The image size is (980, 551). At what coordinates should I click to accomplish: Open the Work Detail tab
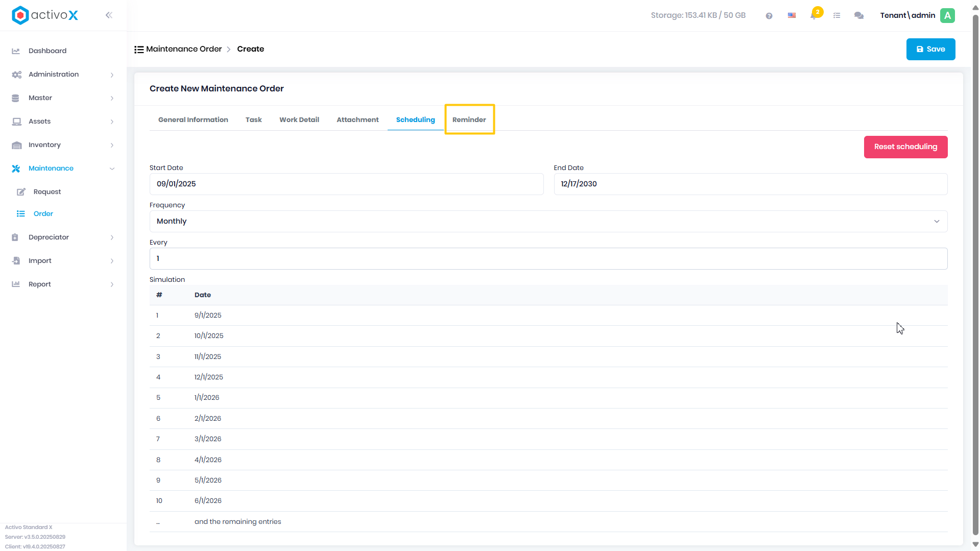299,120
